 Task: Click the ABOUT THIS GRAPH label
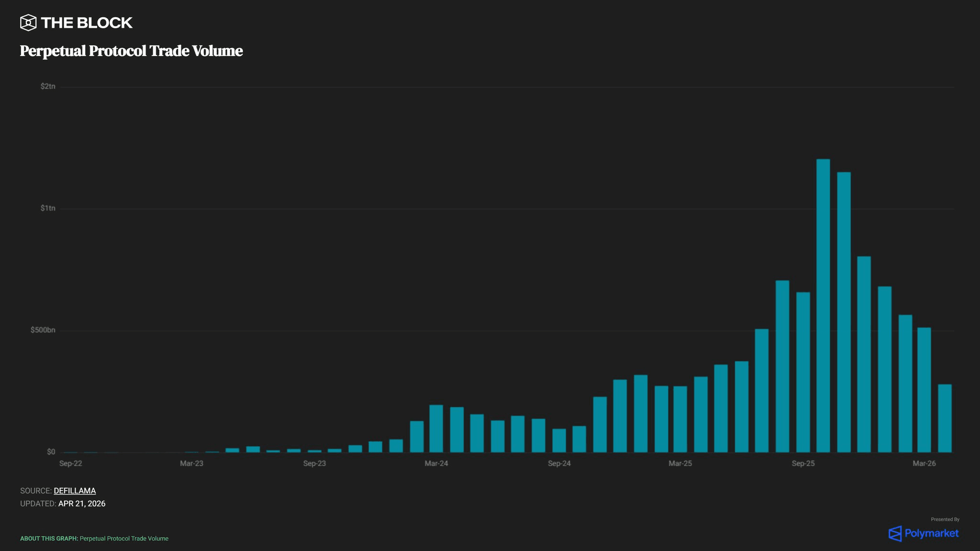pyautogui.click(x=49, y=539)
